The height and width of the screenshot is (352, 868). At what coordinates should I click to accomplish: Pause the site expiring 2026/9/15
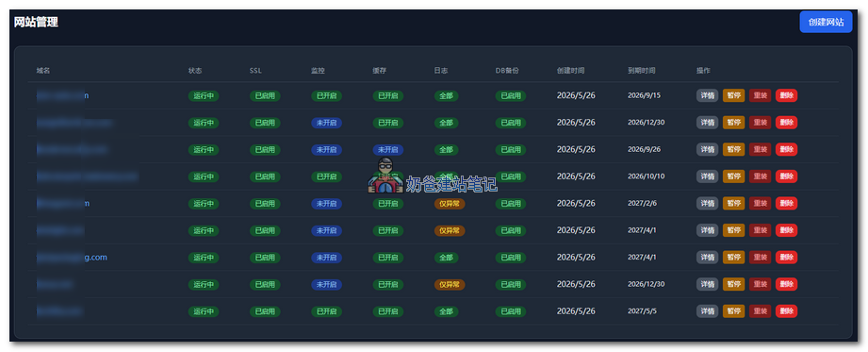[733, 95]
